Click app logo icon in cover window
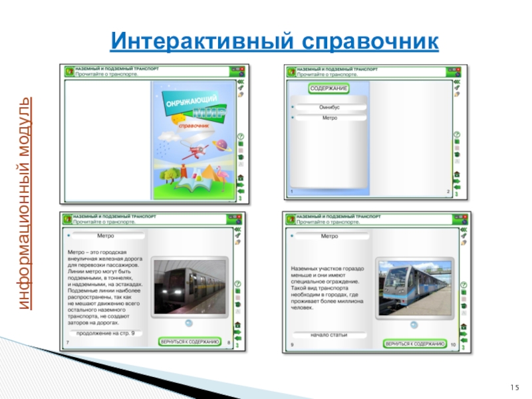The width and height of the screenshot is (532, 399). (70, 71)
